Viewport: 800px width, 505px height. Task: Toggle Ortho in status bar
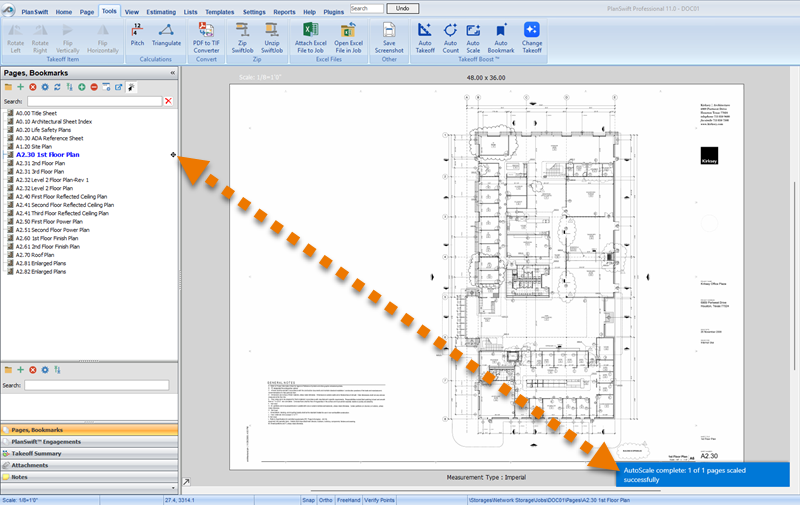(326, 500)
